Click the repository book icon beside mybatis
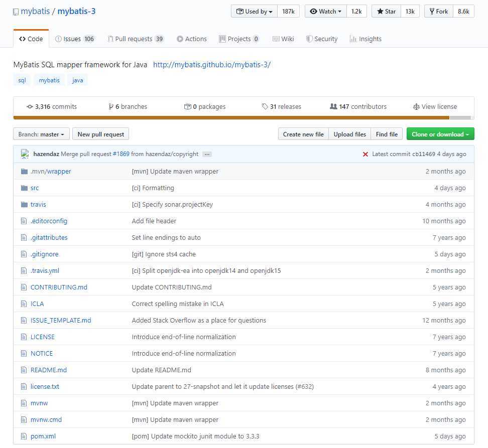This screenshot has height=448, width=488. 16,12
